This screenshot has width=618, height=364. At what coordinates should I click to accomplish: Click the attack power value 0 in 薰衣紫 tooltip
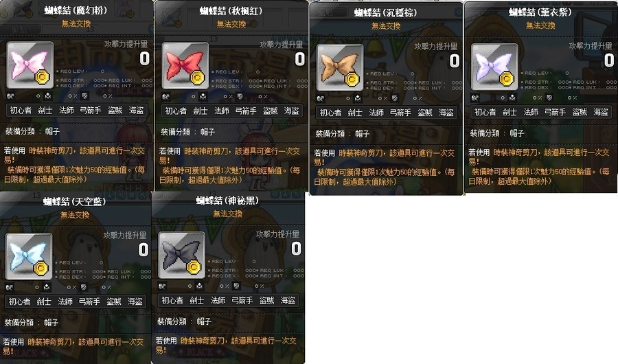[609, 60]
